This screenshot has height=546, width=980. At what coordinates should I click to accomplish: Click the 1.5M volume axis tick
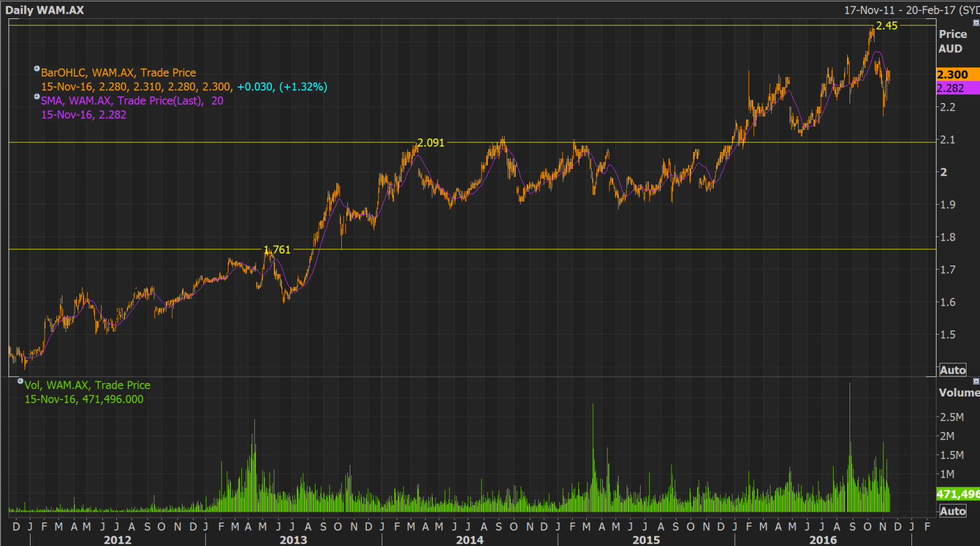[x=952, y=455]
